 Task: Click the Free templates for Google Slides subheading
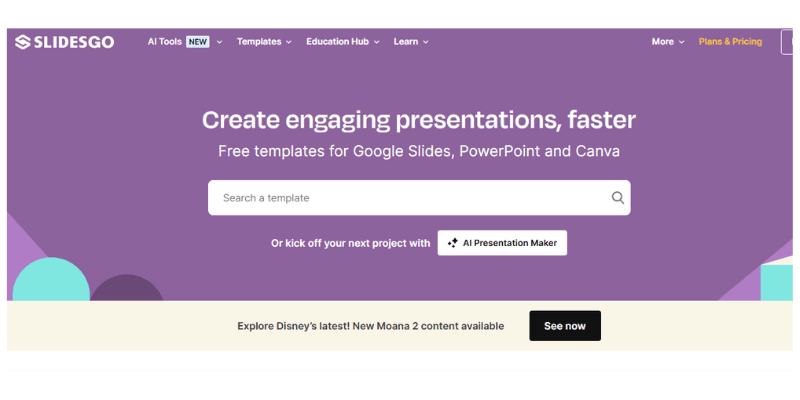pyautogui.click(x=419, y=152)
